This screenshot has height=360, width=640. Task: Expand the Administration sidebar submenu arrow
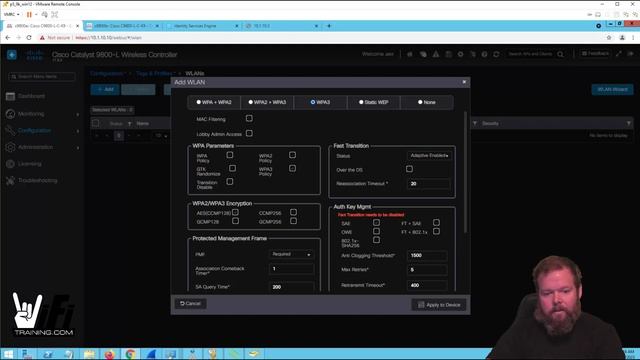coord(78,147)
